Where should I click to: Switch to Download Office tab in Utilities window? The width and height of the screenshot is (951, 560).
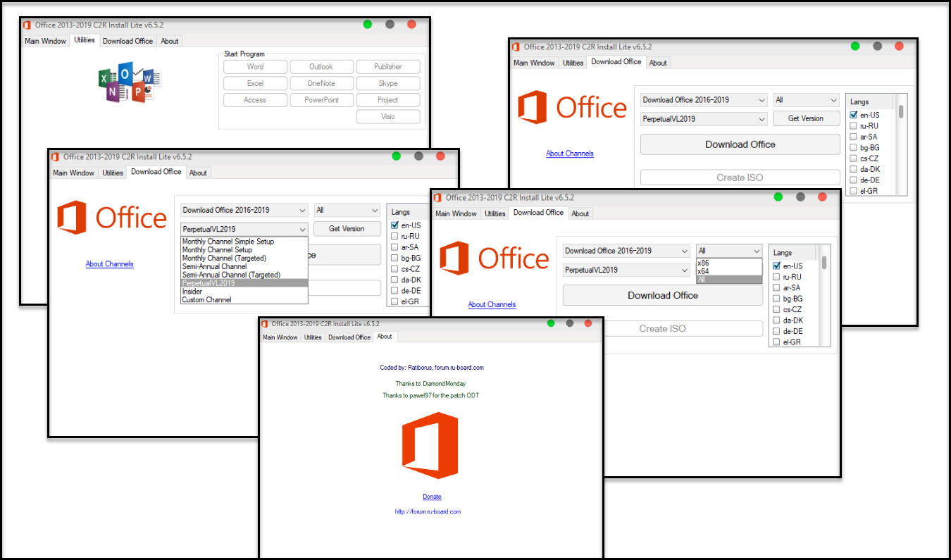[x=128, y=41]
